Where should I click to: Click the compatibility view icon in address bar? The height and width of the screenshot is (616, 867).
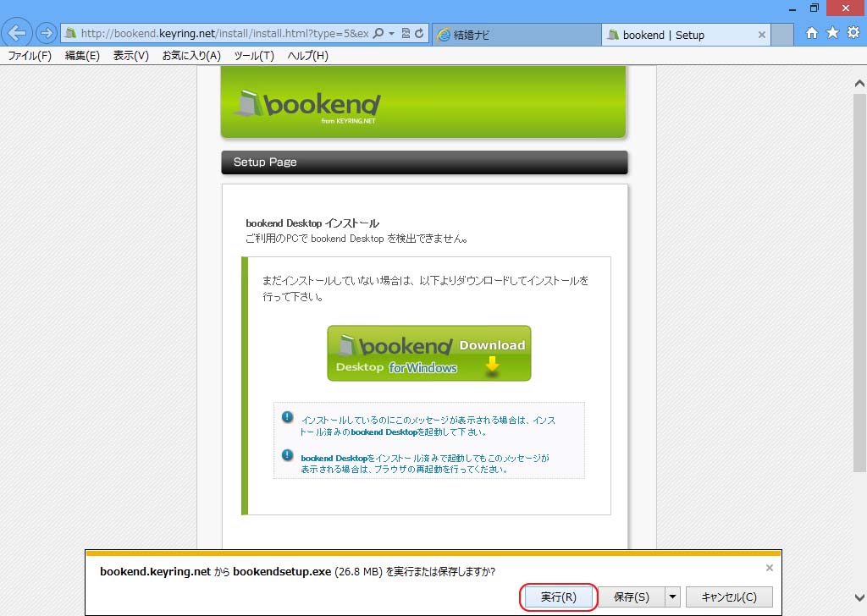[406, 34]
